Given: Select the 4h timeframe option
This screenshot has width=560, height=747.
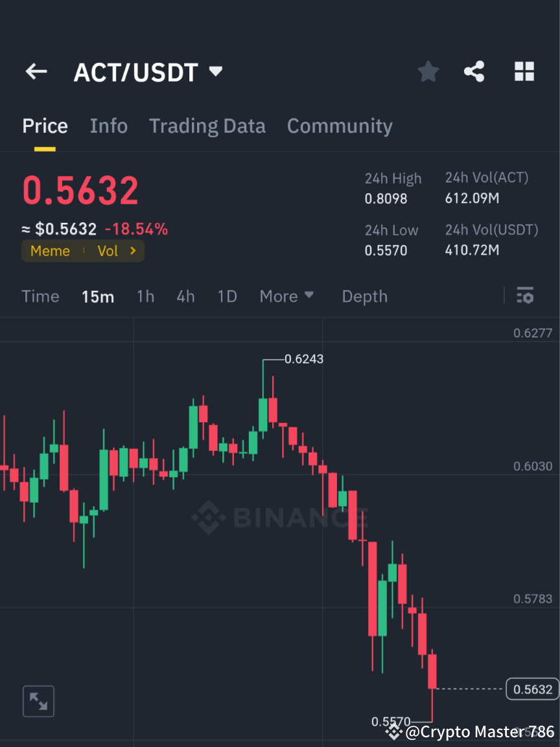Looking at the screenshot, I should (185, 296).
